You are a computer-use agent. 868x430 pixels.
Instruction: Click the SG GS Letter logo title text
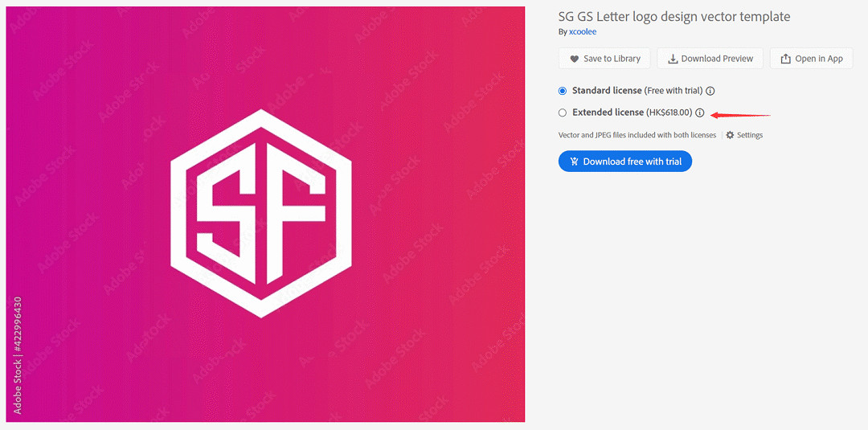click(674, 17)
